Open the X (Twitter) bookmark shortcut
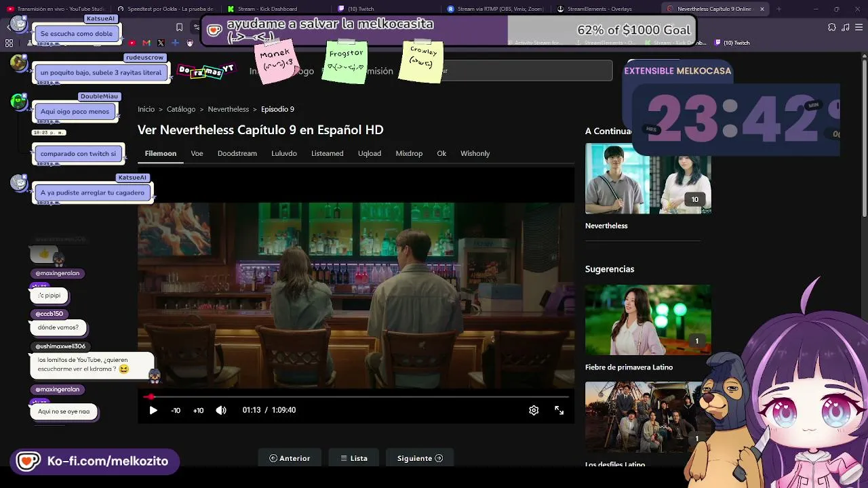This screenshot has height=488, width=868. click(x=161, y=43)
